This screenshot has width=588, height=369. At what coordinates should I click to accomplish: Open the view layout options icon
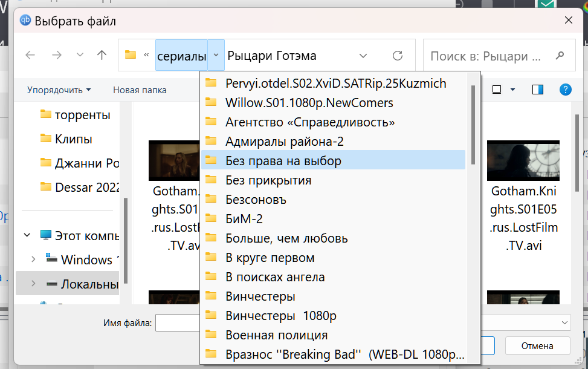(497, 90)
